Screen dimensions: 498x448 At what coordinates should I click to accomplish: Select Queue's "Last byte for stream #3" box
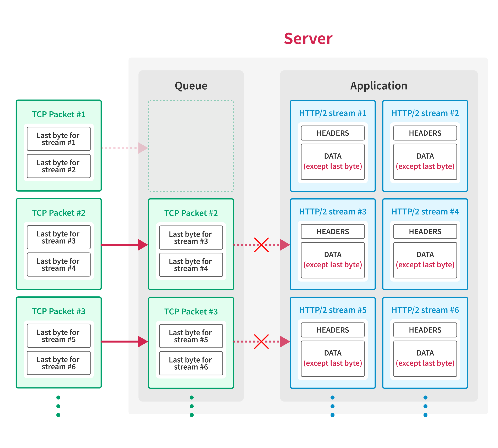[x=191, y=237]
